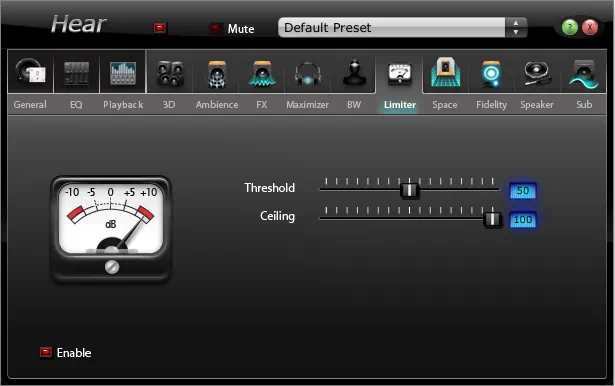Toggle the red power indicator beside Hear logo
This screenshot has width=615, height=386.
[x=160, y=28]
